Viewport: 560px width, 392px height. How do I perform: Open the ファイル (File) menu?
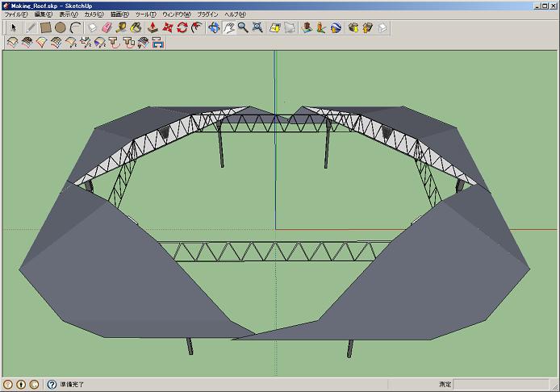pyautogui.click(x=15, y=15)
